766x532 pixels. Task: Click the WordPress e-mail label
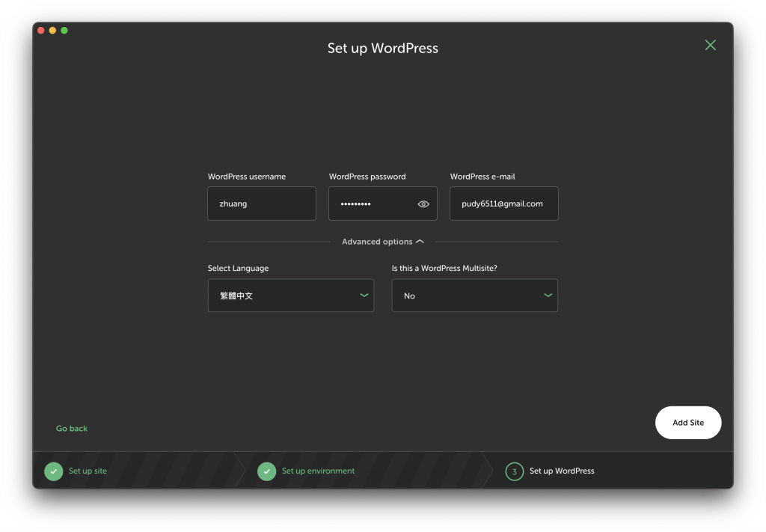click(482, 177)
